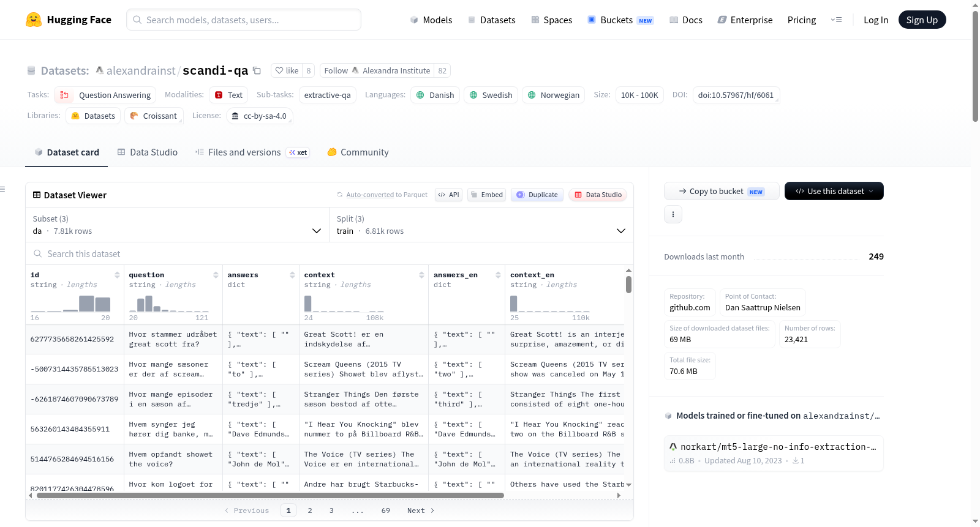Open the github.com repository link
Viewport: 980px width, 527px height.
coord(690,307)
